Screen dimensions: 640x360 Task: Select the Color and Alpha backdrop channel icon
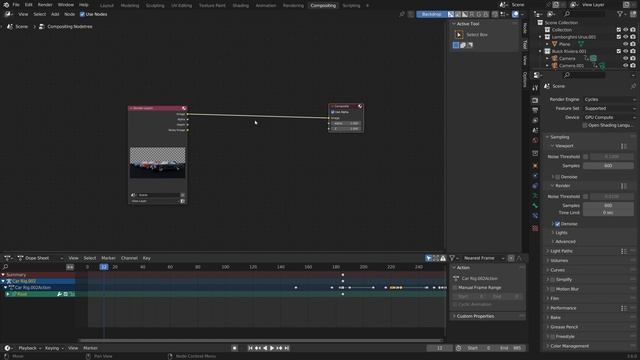coord(451,14)
